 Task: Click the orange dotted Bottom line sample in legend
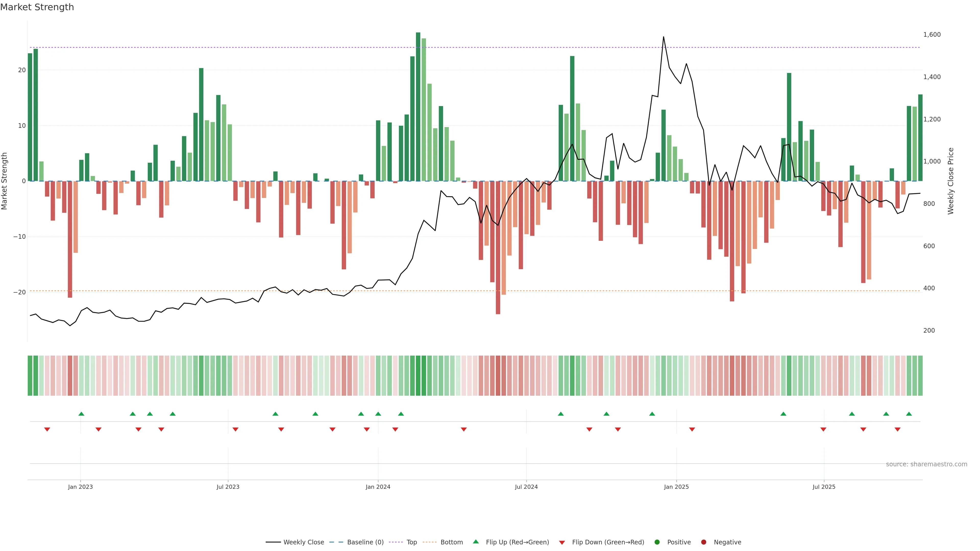pos(430,542)
